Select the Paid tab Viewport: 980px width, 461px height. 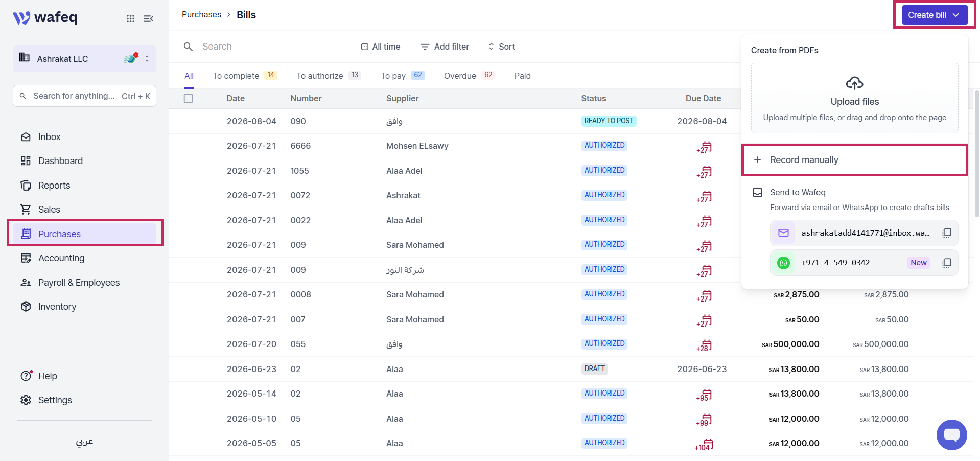(x=523, y=76)
